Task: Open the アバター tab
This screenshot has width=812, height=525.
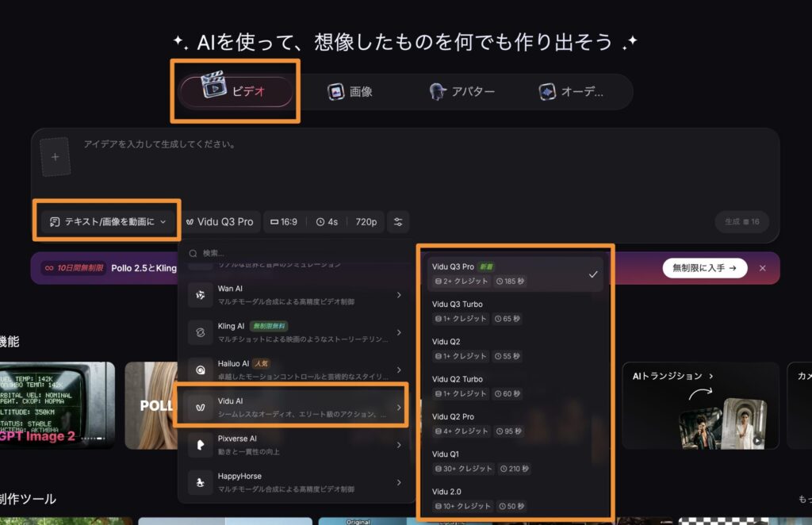Action: (462, 92)
